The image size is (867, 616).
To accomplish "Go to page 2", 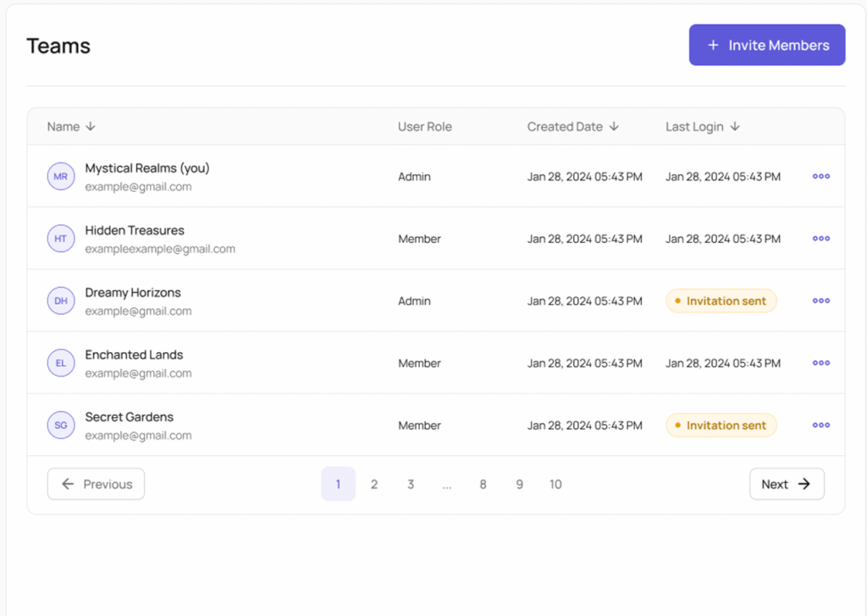I will pos(374,484).
